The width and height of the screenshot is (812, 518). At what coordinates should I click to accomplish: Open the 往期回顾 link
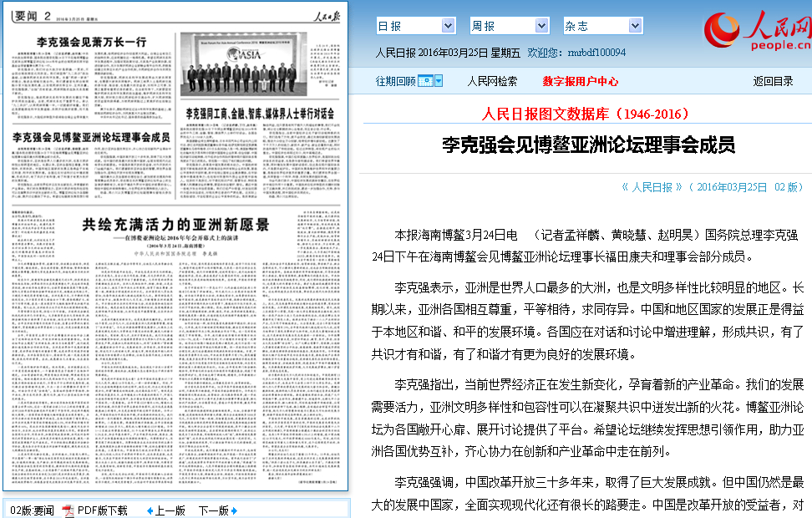pos(396,81)
